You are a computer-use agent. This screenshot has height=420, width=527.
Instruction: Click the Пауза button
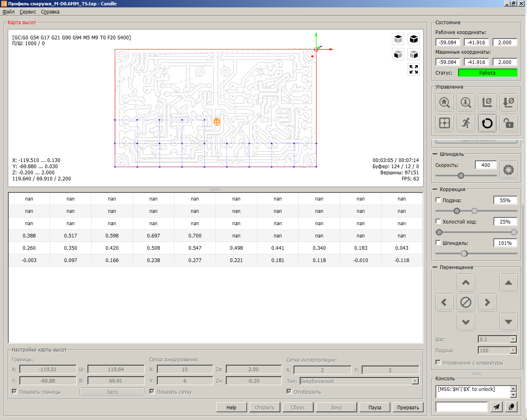(x=375, y=407)
